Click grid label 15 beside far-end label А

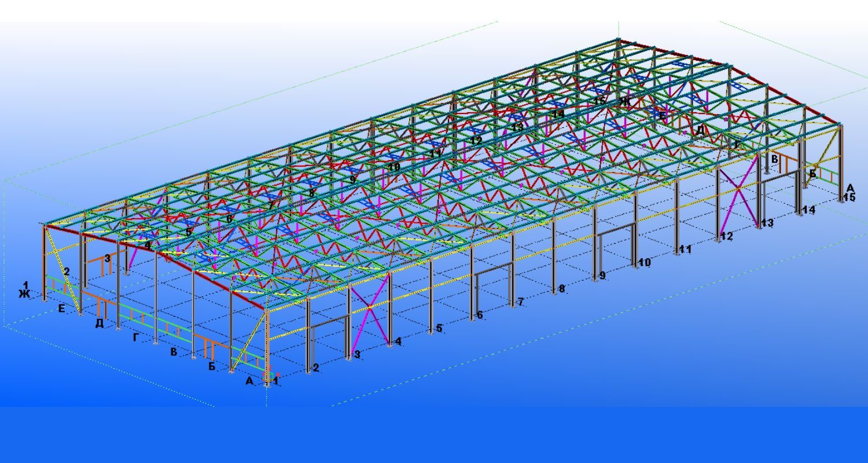[849, 197]
